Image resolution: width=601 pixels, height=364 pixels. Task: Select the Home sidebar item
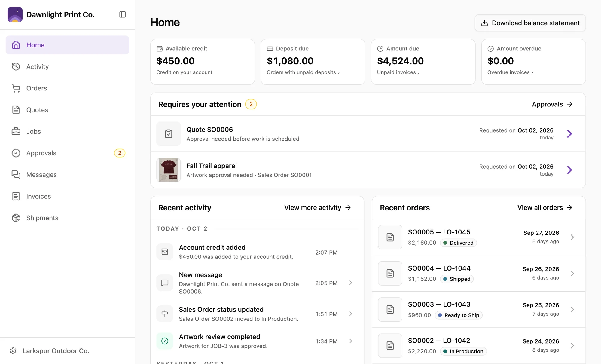[67, 45]
